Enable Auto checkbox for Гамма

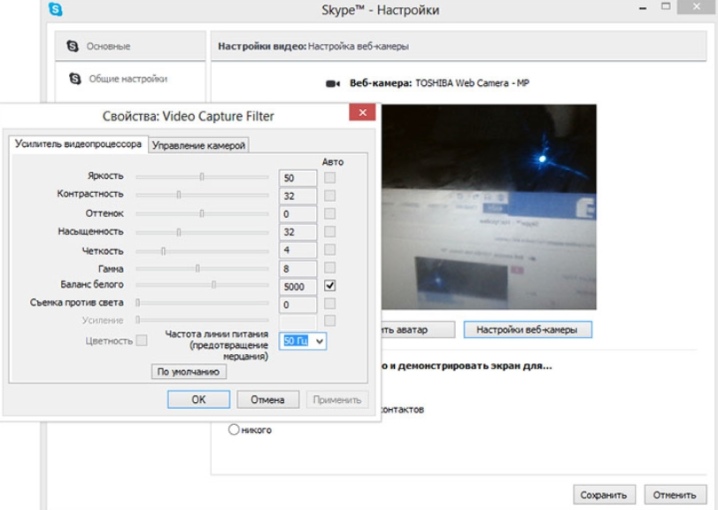[330, 267]
